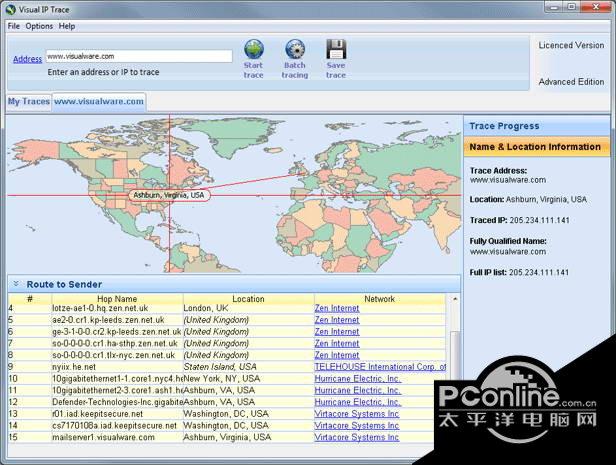
Task: Select hop name cs7170108a.iad.keepitsecure.net
Action: coord(114,426)
